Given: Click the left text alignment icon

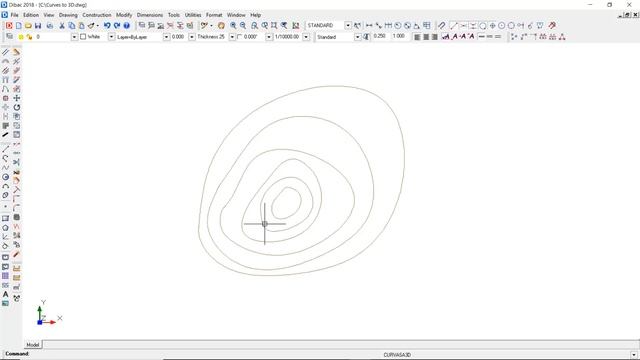Looking at the screenshot, I should [x=417, y=37].
